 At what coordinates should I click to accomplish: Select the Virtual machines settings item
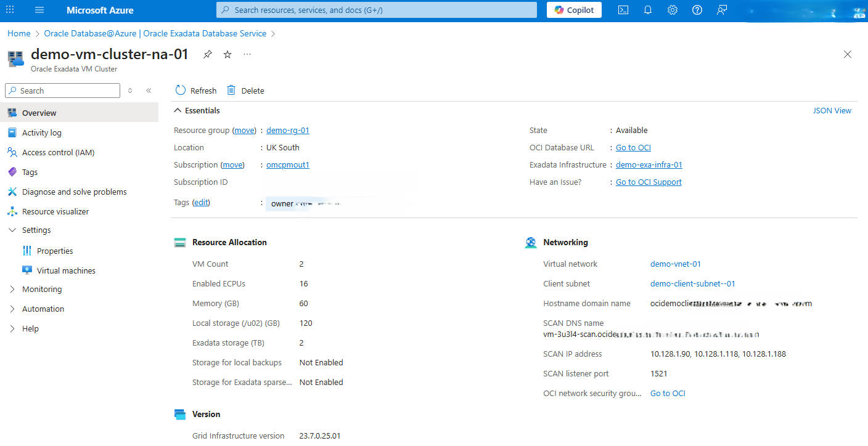(66, 270)
